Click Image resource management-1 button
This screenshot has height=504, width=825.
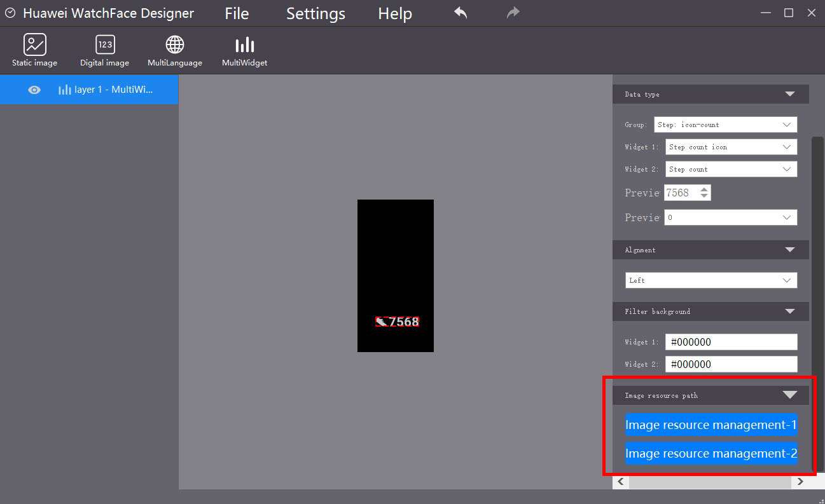pyautogui.click(x=711, y=425)
